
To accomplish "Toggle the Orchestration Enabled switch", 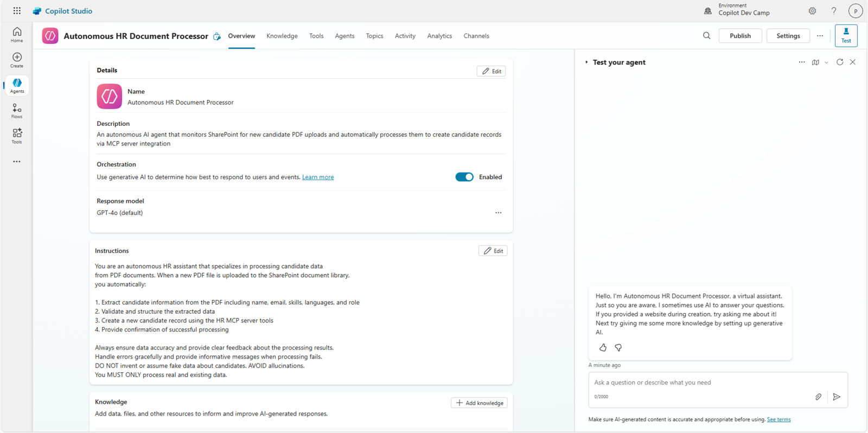I will 464,177.
